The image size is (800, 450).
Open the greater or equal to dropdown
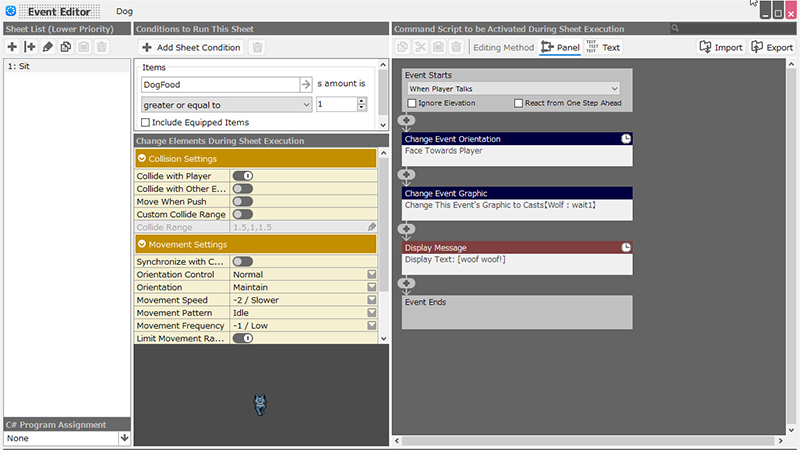pos(226,104)
